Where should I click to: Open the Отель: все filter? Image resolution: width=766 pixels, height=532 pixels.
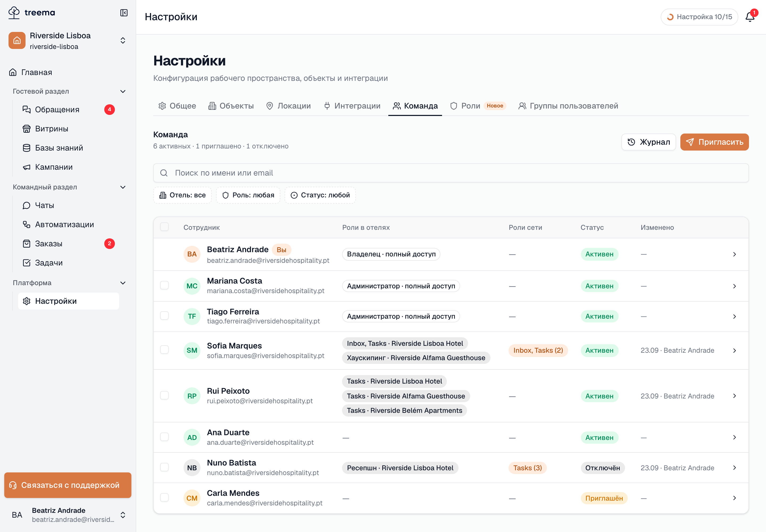click(182, 195)
